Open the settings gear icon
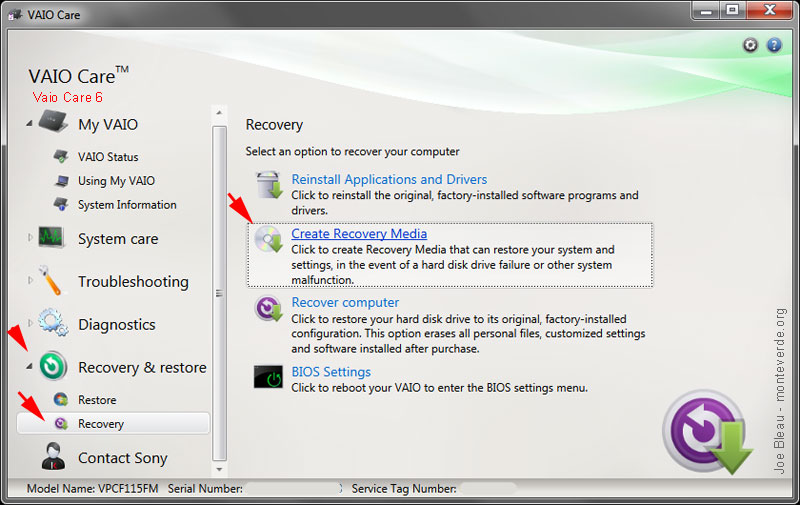The height and width of the screenshot is (505, 800). coord(750,45)
